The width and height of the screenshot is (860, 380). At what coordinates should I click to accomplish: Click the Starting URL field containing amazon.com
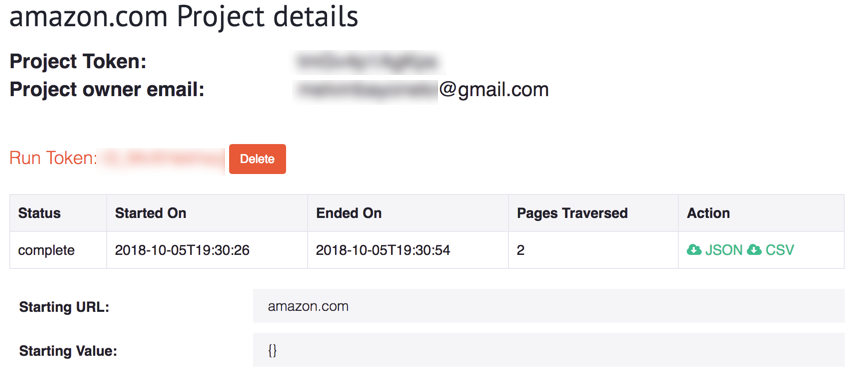point(548,306)
